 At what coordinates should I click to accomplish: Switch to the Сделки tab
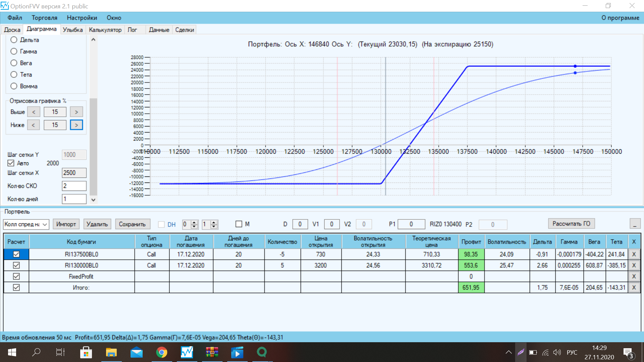click(185, 30)
